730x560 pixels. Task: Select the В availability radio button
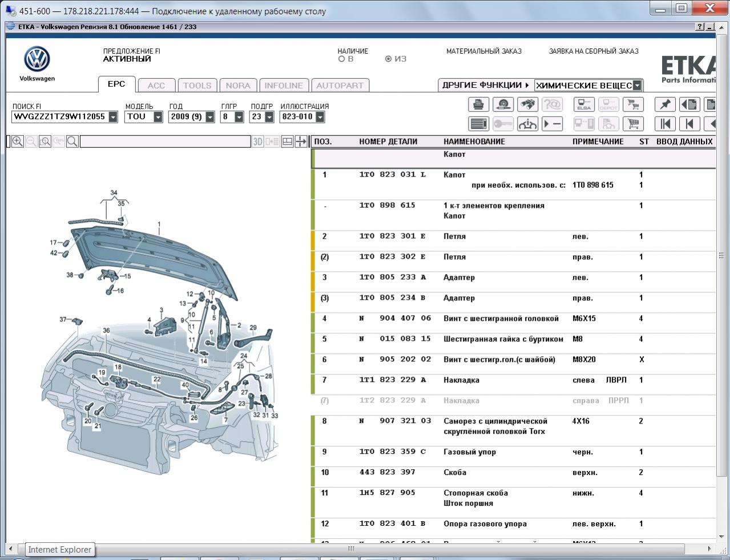342,59
